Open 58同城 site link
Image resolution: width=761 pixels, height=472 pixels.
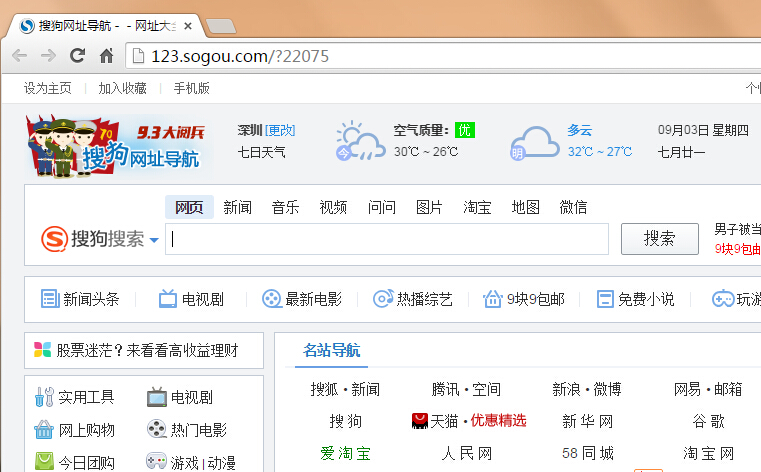(588, 454)
